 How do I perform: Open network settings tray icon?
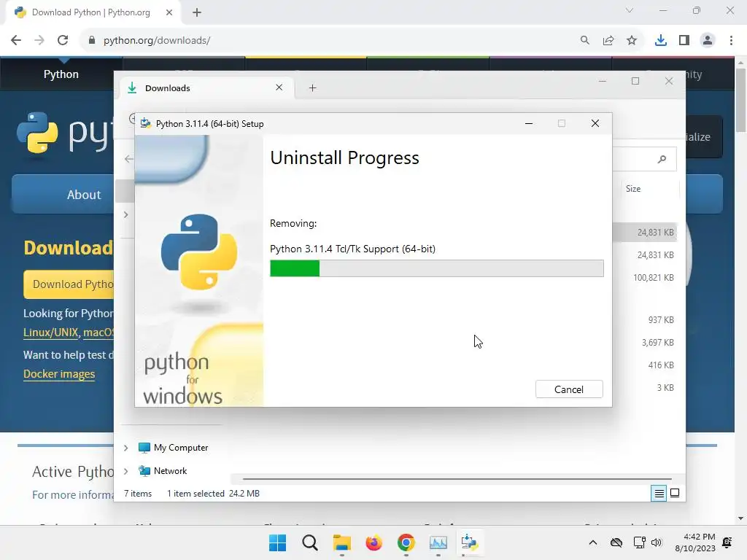point(639,542)
